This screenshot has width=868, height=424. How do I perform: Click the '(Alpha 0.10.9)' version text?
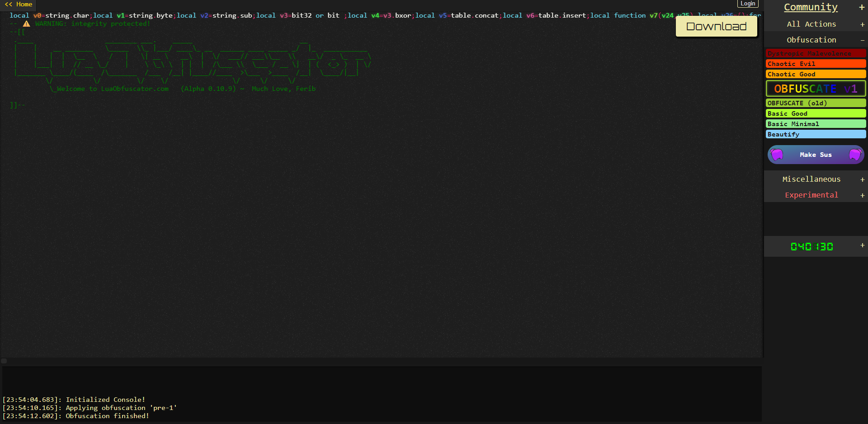pos(208,89)
